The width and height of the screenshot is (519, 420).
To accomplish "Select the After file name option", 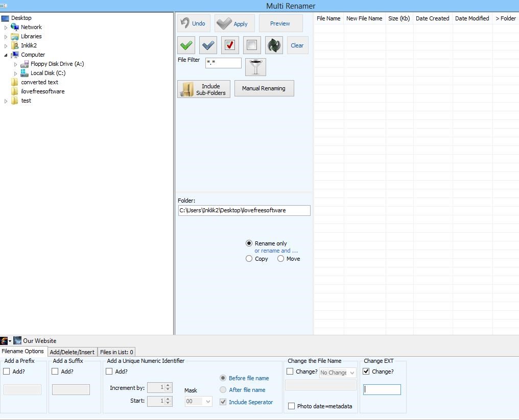I will point(223,390).
